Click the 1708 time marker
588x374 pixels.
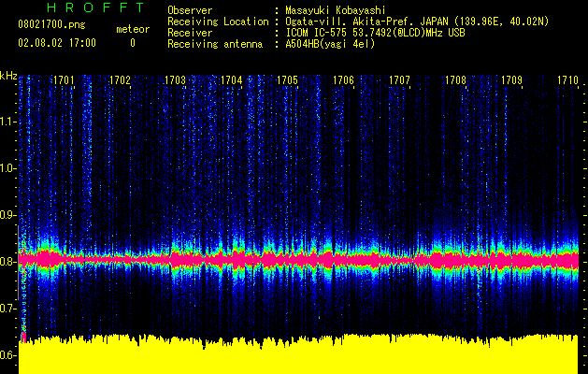[x=455, y=80]
